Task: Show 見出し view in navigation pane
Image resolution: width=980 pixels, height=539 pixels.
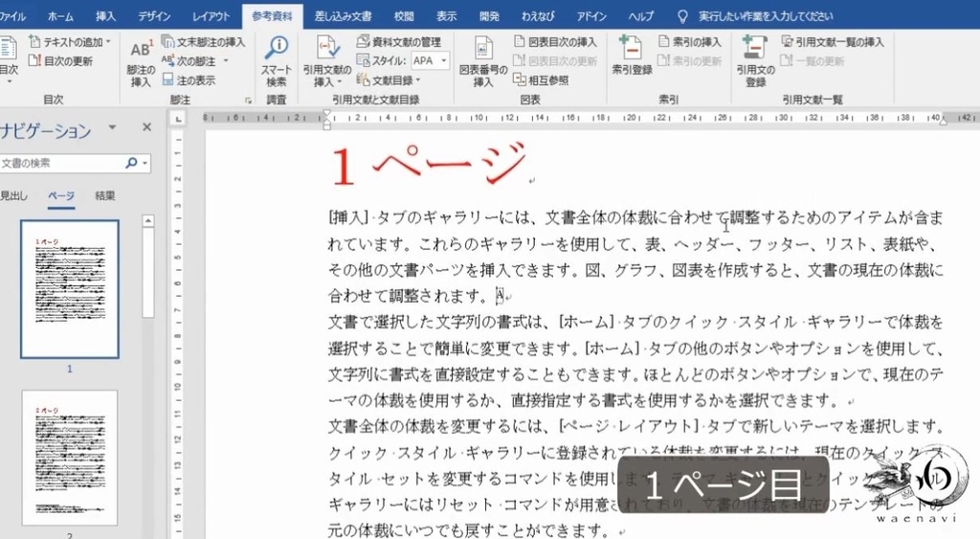Action: pos(13,195)
